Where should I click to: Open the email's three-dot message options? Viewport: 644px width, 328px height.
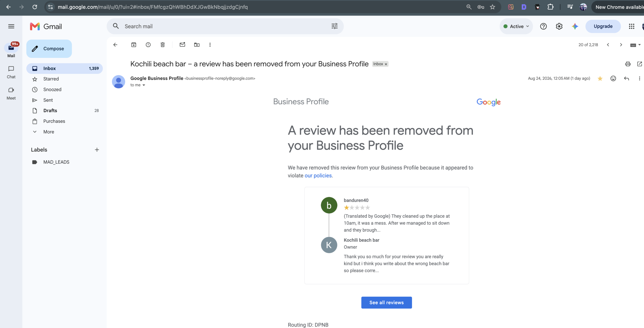coord(639,78)
